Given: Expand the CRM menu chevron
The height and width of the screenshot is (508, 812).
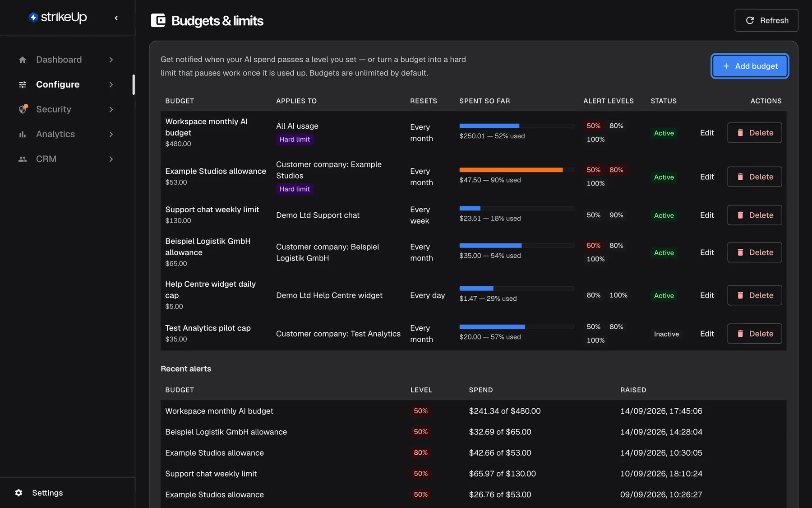Looking at the screenshot, I should 111,159.
